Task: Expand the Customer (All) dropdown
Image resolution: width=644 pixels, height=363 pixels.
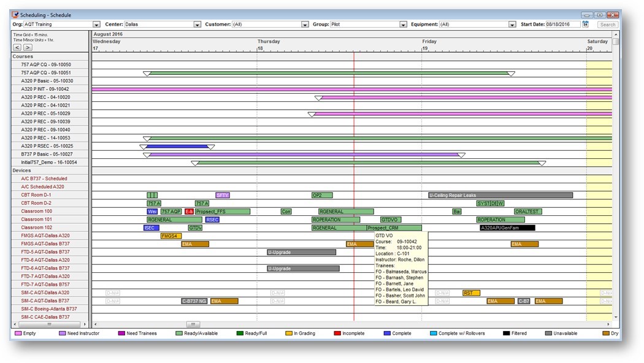Action: pyautogui.click(x=305, y=24)
